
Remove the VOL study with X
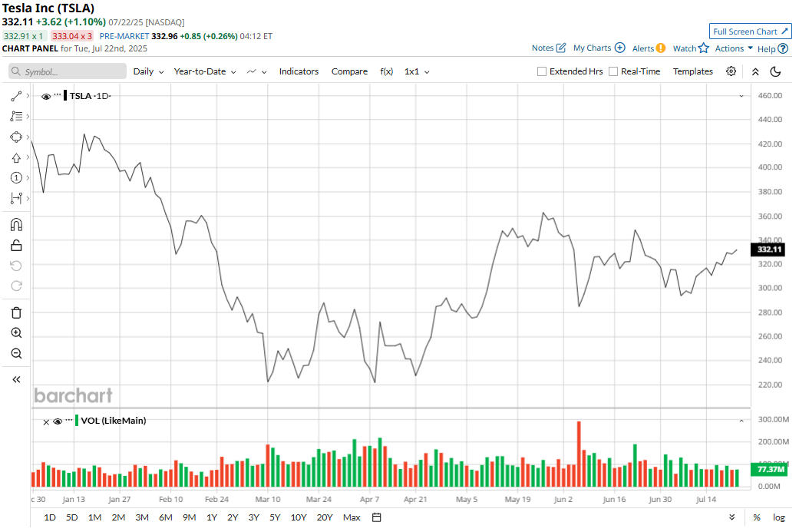click(x=46, y=422)
